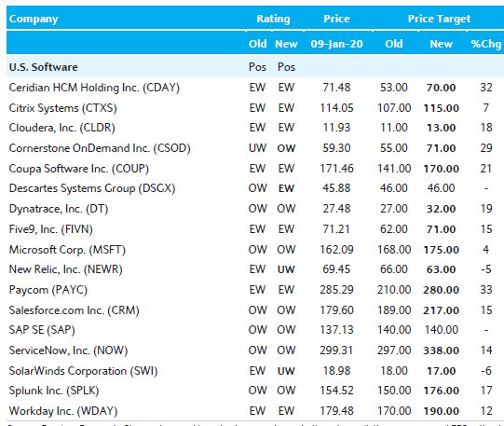Select Cornerstone new rating OW
This screenshot has width=504, height=426.
286,148
